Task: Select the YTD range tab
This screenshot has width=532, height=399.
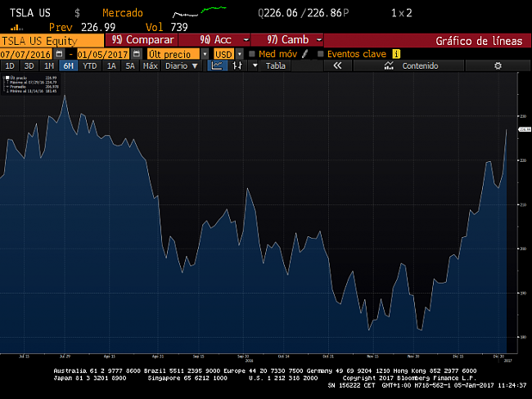Action: (90, 65)
